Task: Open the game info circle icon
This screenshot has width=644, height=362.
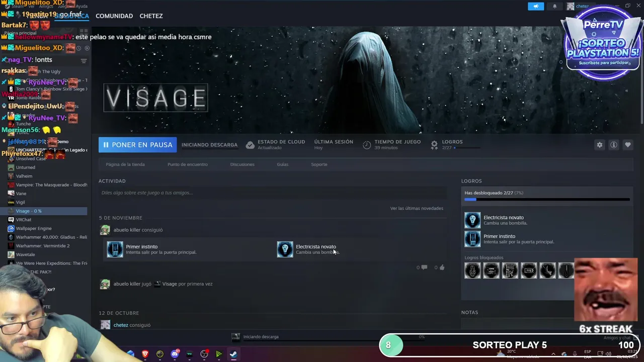Action: [613, 145]
